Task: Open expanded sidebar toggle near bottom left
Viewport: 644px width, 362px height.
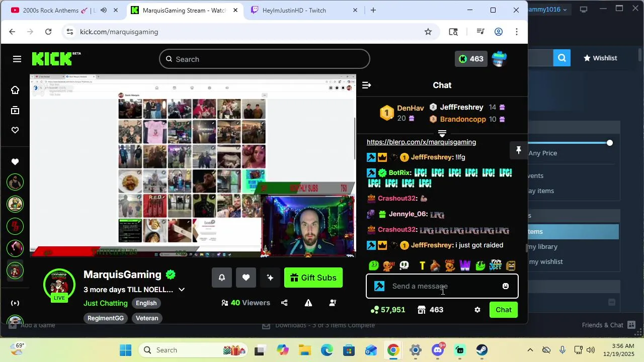Action: 15,303
